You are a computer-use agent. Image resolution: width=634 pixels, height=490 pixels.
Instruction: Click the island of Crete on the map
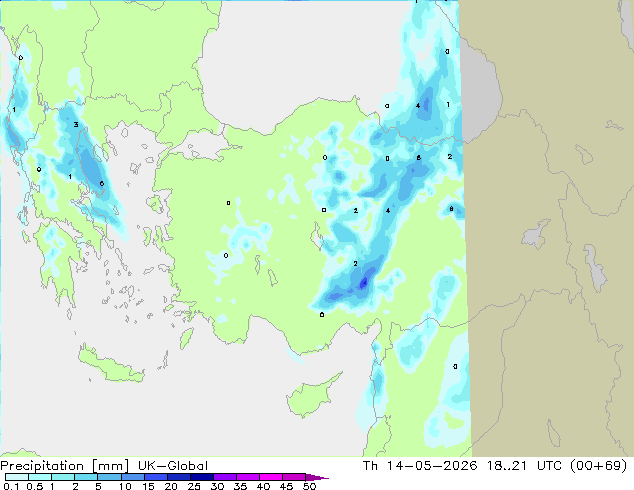[111, 366]
